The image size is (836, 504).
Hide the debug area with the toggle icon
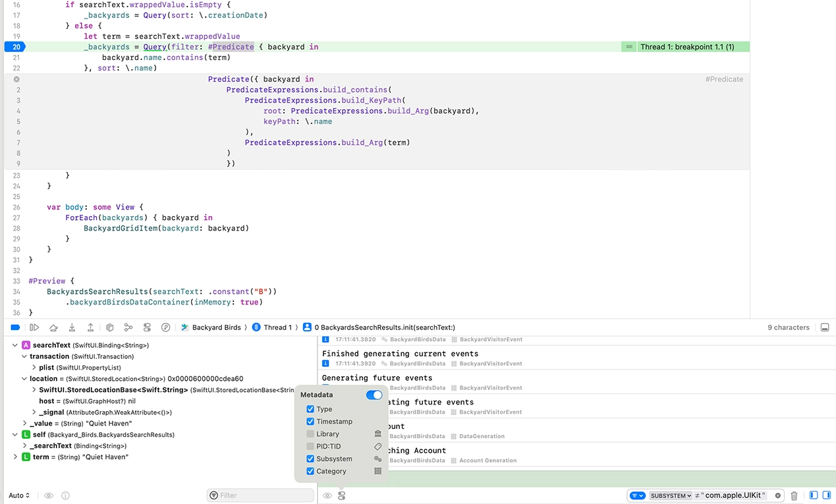(825, 327)
